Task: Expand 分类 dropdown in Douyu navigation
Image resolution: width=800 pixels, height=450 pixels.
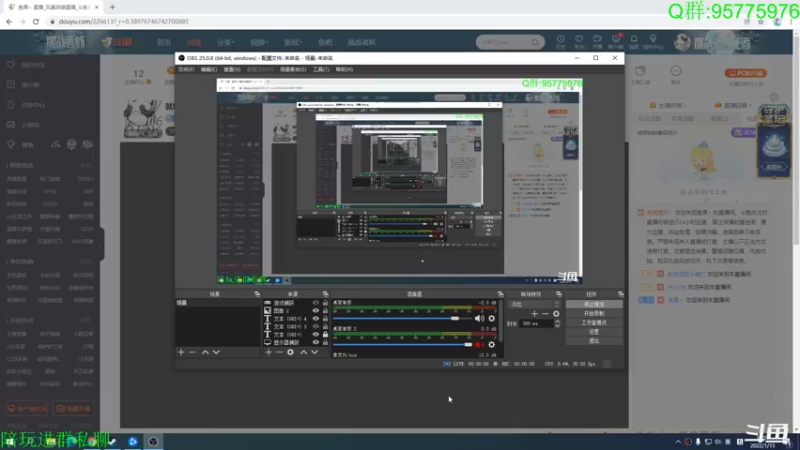Action: pos(225,42)
